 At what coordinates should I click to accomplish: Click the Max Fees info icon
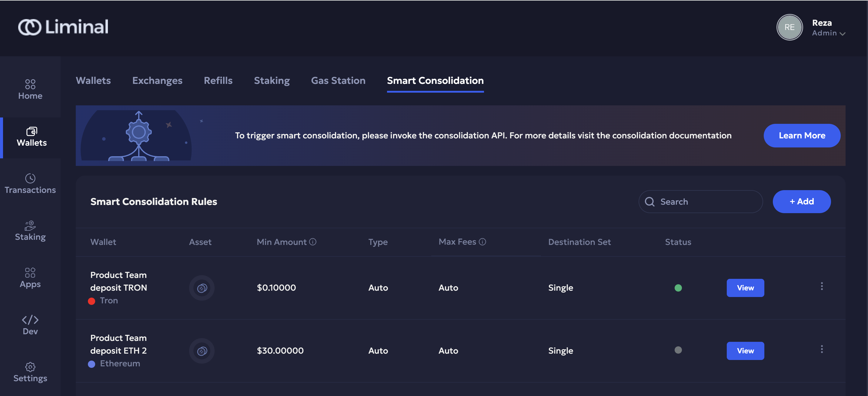point(482,242)
